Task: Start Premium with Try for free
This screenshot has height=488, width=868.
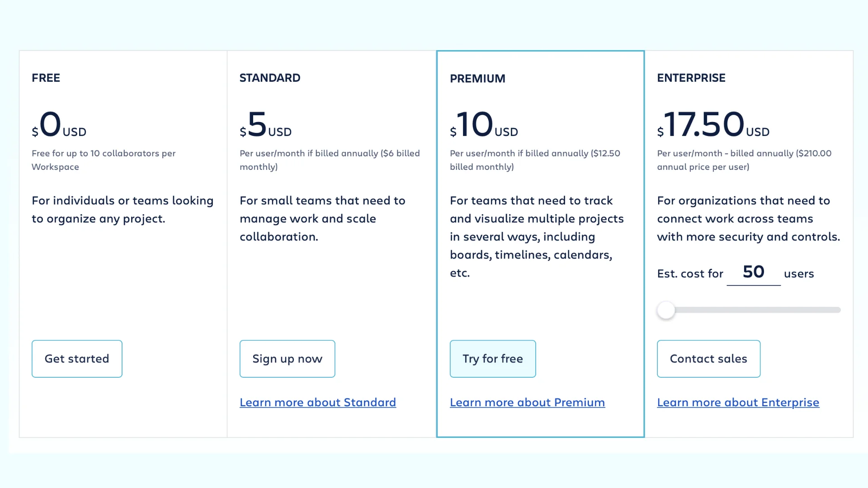Action: point(493,359)
